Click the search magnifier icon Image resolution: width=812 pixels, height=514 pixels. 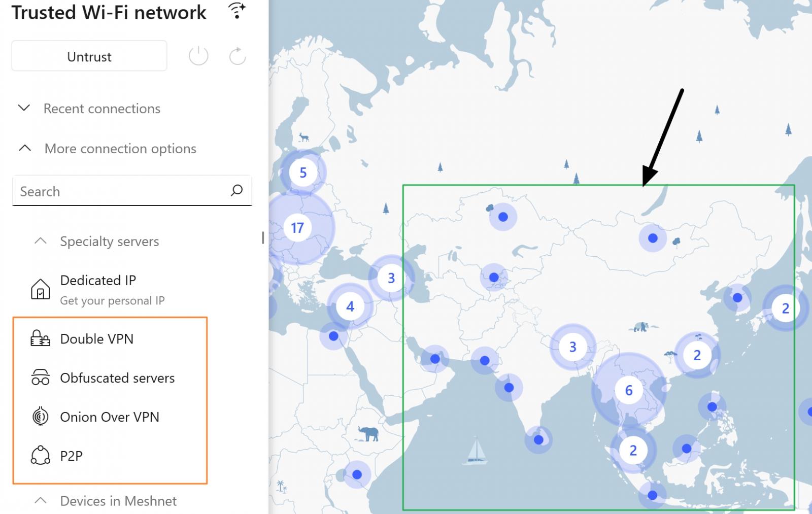(236, 191)
